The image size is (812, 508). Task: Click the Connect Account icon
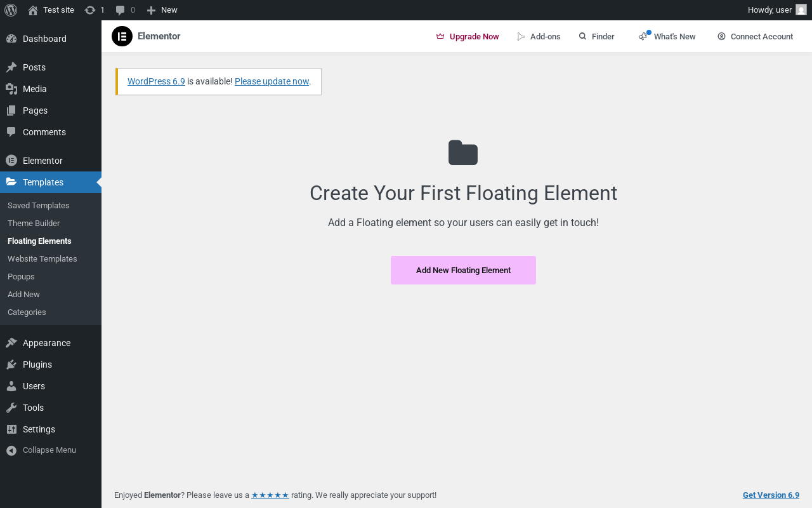721,36
